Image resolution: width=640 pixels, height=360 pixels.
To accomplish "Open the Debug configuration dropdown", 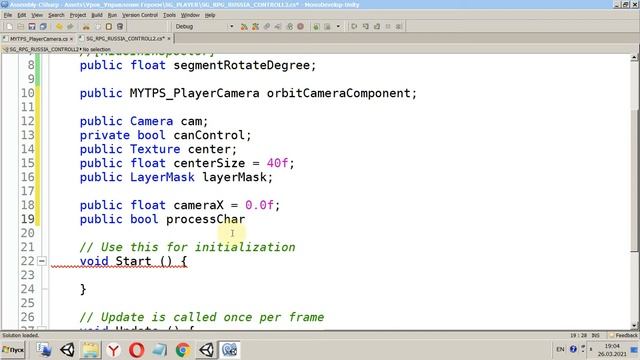I will click(x=204, y=27).
